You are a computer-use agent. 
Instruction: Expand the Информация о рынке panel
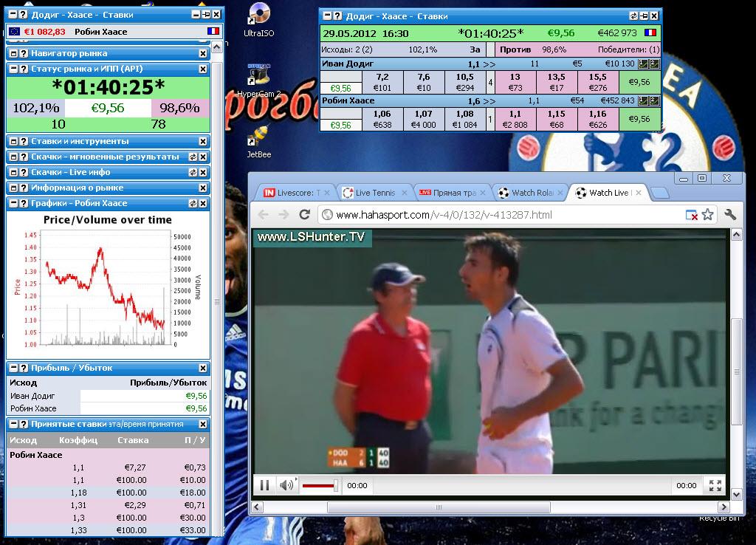click(x=13, y=188)
